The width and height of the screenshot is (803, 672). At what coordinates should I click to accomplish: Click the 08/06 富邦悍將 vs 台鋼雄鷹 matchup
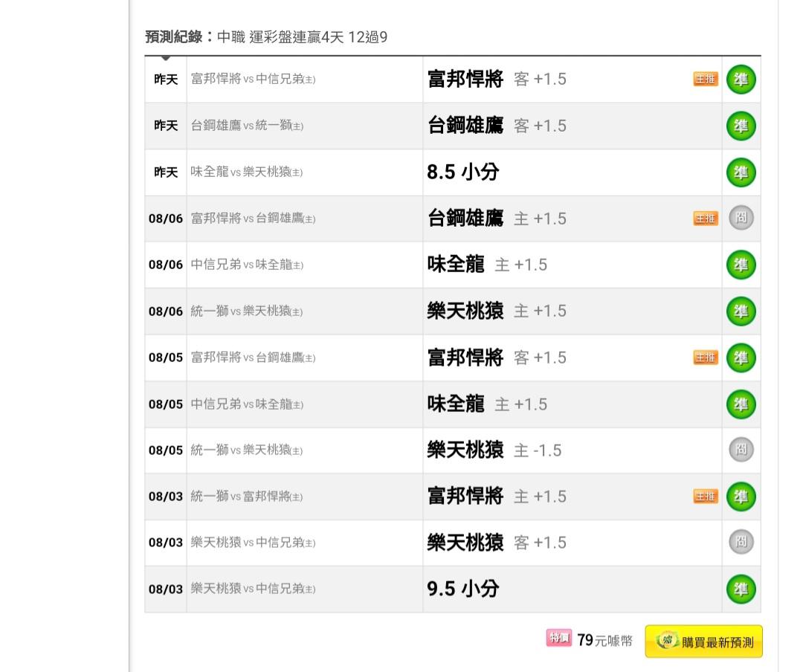[253, 219]
